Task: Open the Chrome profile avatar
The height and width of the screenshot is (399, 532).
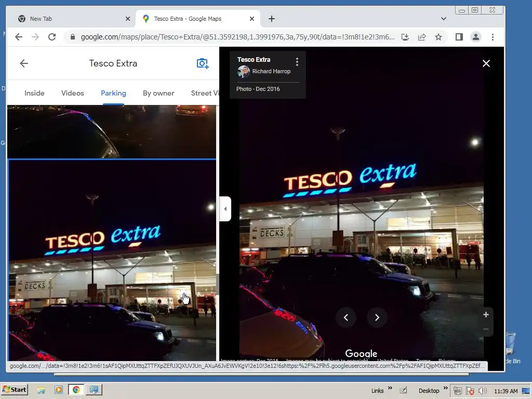Action: point(476,37)
